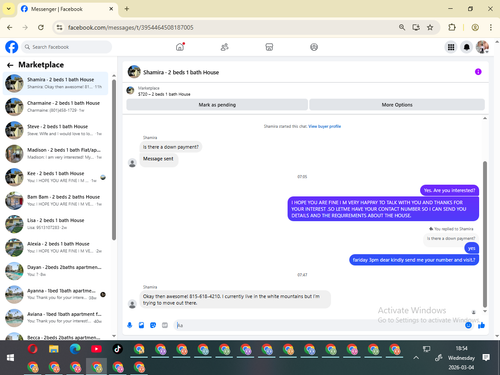
Task: Focus the Search Facebook box
Action: 67,47
